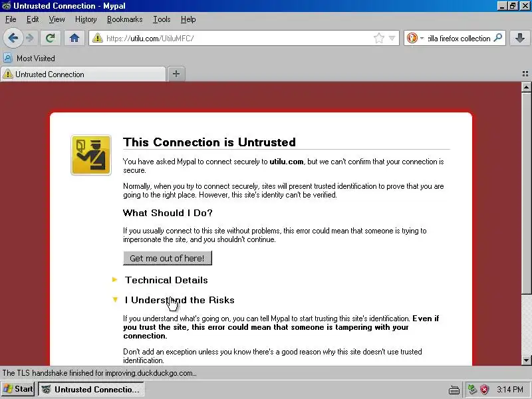The width and height of the screenshot is (532, 399).
Task: Click the bold utilu.com text in the message
Action: (x=287, y=162)
